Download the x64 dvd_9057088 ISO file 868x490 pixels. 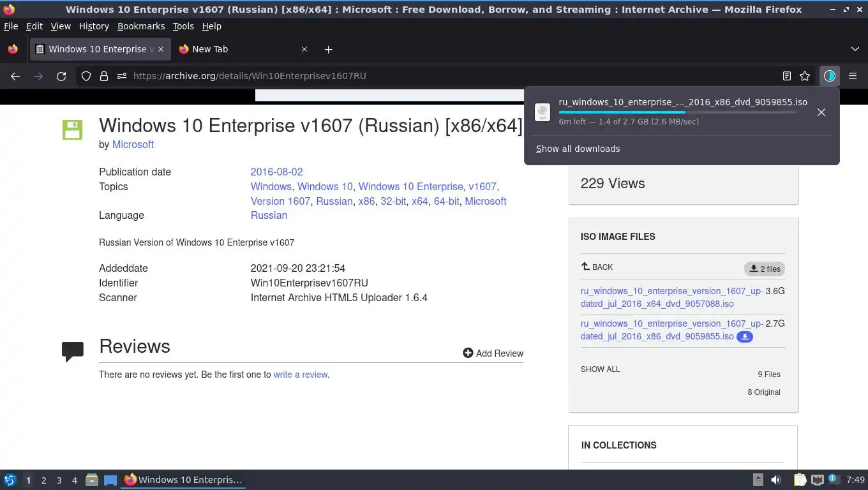pyautogui.click(x=671, y=297)
